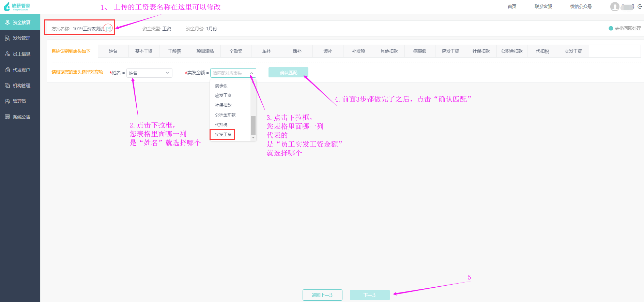Open 首页 in the top navigation
This screenshot has width=644, height=302.
[512, 6]
